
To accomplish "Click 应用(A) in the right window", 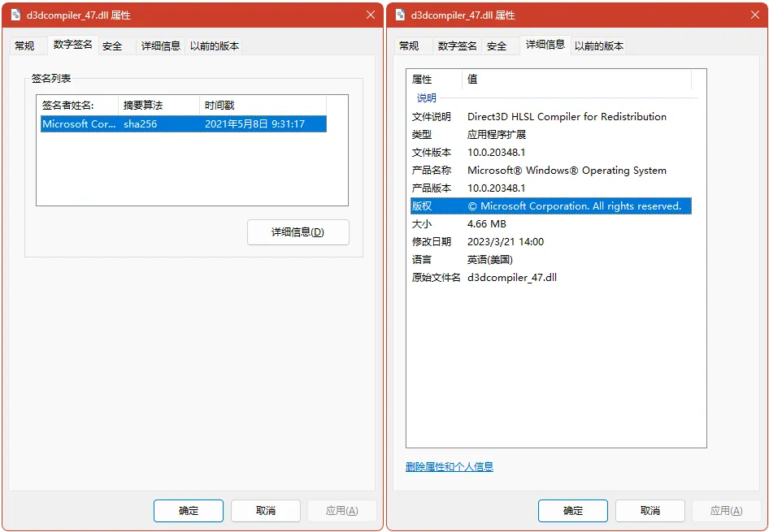I will pyautogui.click(x=727, y=511).
